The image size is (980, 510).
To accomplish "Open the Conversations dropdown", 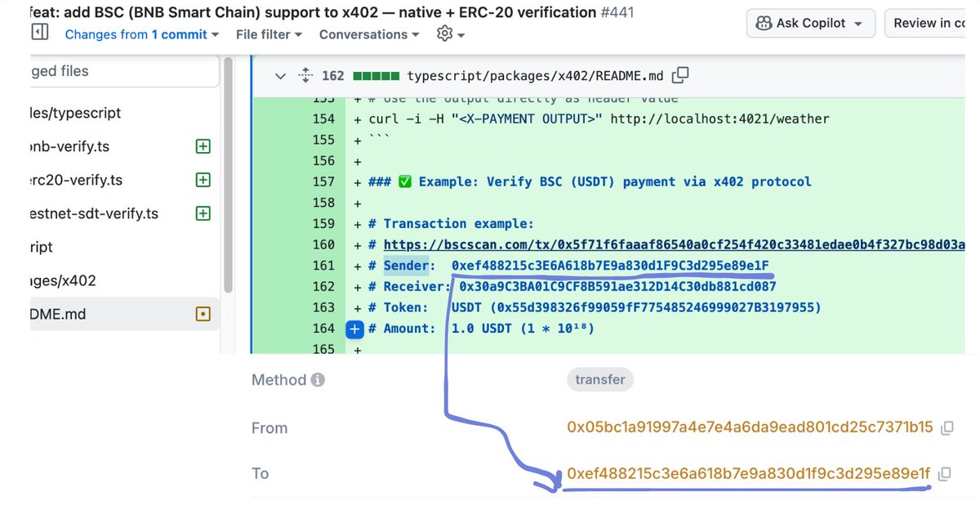I will pos(369,34).
